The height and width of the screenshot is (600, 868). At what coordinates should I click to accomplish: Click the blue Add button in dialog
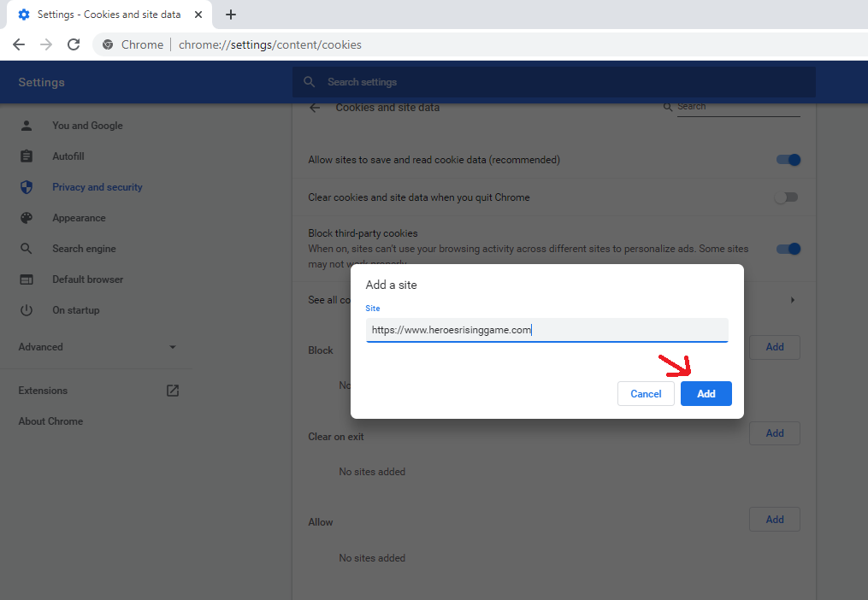706,393
